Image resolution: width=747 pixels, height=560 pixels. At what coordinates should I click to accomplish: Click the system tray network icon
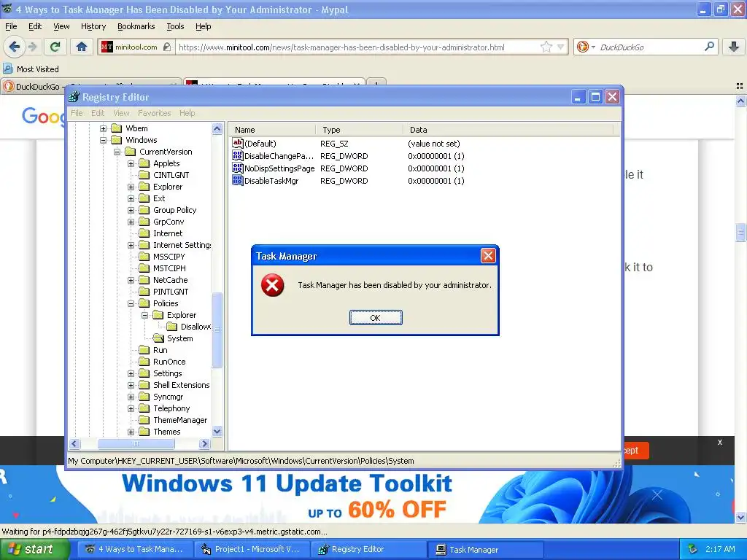[x=693, y=549]
